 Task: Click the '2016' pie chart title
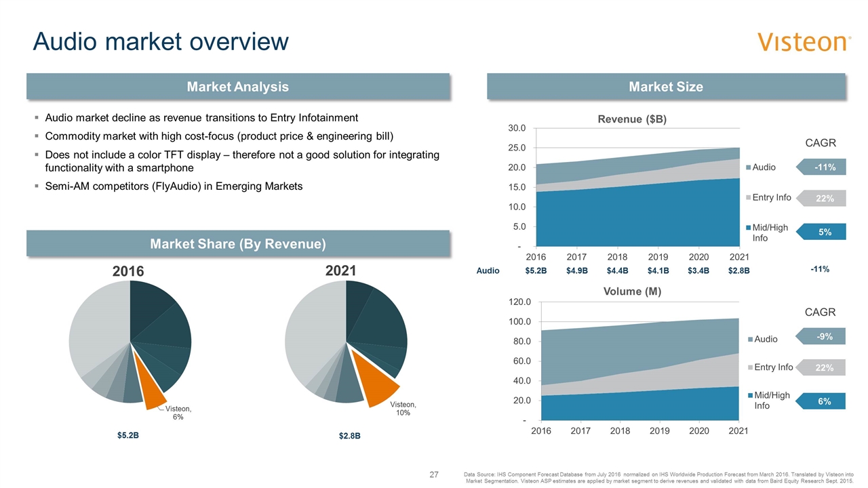pyautogui.click(x=128, y=271)
